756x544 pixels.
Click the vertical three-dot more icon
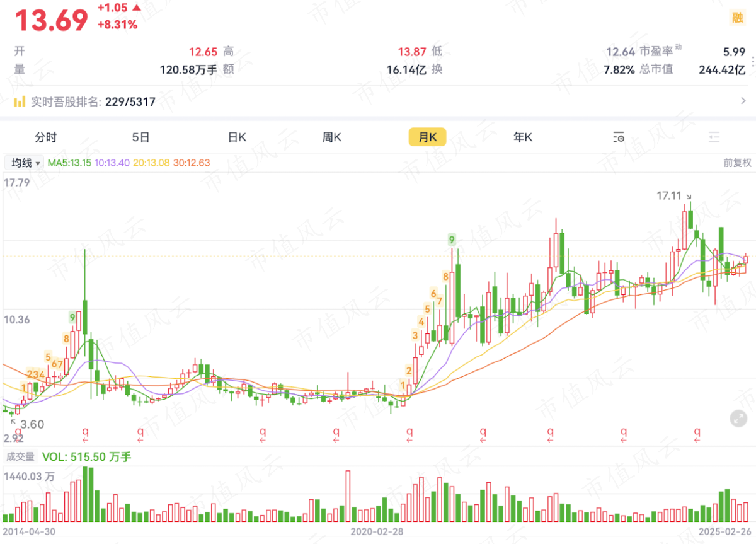click(x=752, y=61)
